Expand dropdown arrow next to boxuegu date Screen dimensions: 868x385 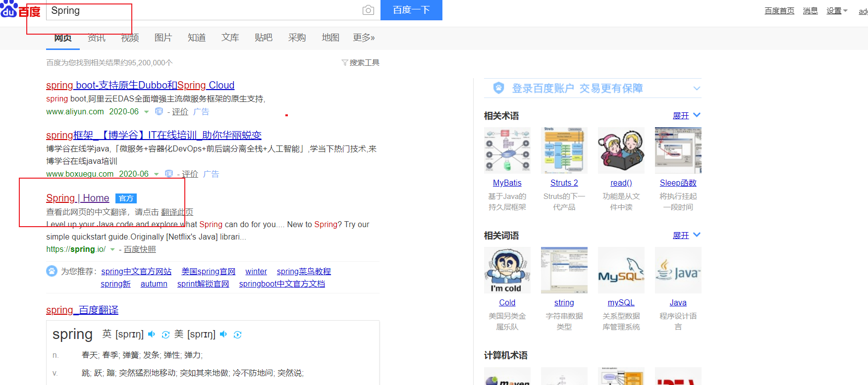click(156, 174)
